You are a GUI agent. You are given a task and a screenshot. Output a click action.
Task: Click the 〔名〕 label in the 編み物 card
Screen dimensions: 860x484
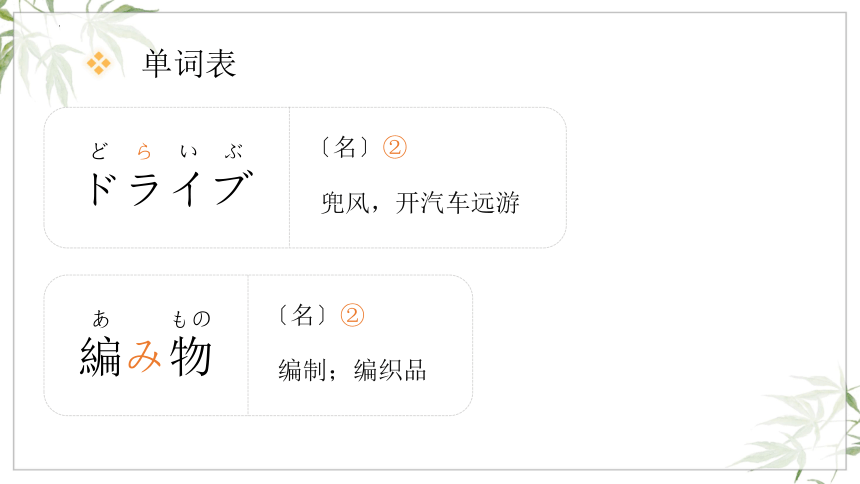pyautogui.click(x=302, y=315)
